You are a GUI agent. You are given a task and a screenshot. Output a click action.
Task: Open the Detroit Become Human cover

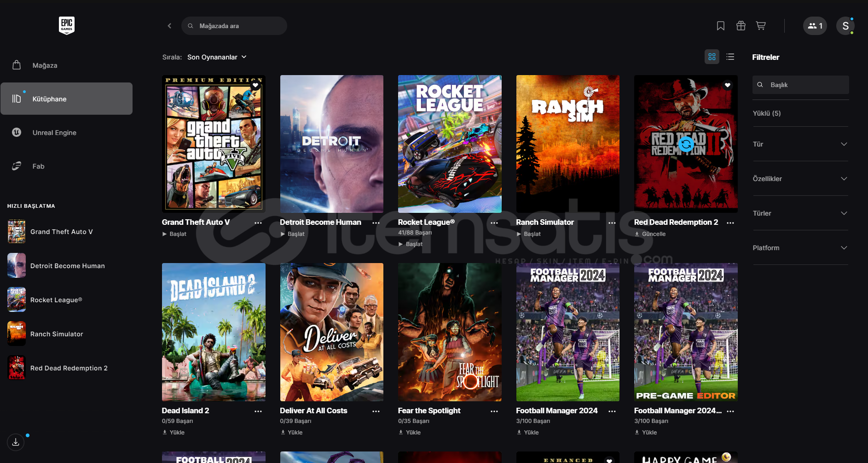pyautogui.click(x=332, y=144)
